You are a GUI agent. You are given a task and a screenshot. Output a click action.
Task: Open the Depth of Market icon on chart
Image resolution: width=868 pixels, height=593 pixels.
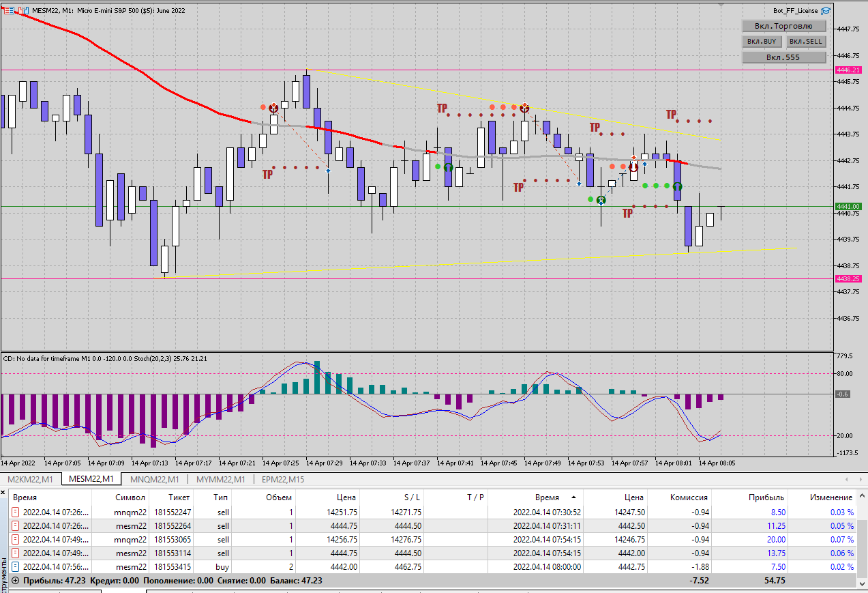pyautogui.click(x=8, y=11)
